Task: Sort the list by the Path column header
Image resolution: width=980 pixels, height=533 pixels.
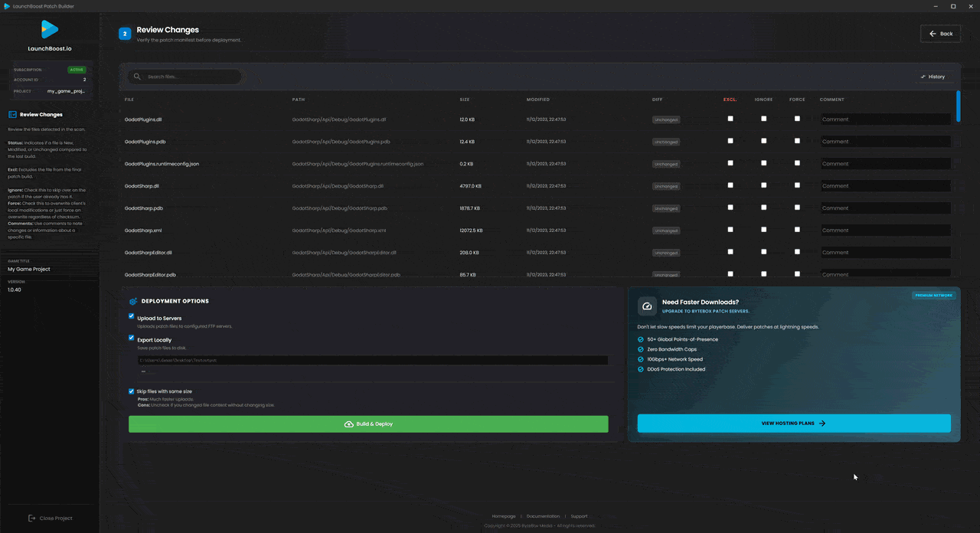Action: coord(299,100)
